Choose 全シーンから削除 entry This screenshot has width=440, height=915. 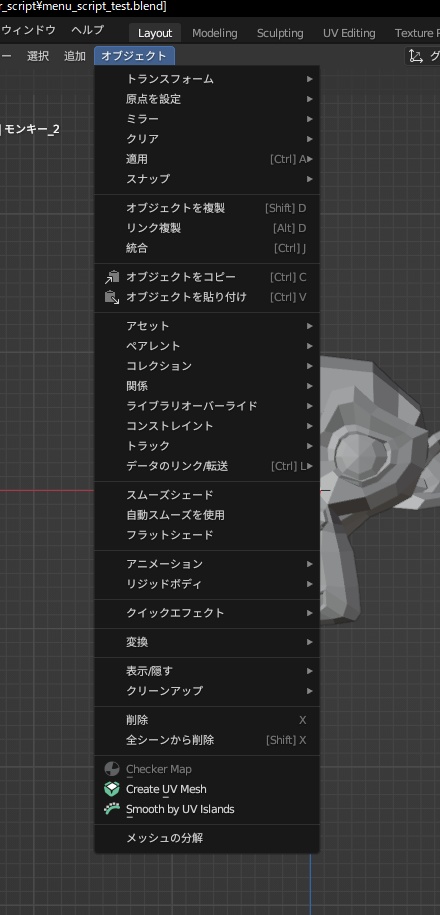[207, 740]
